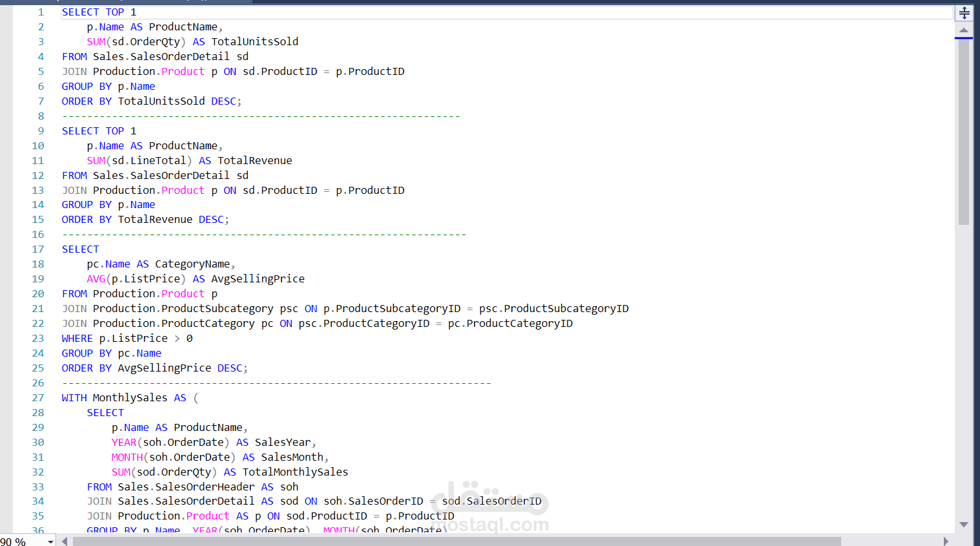Click the vertical scrollbar thumb

coord(964,132)
